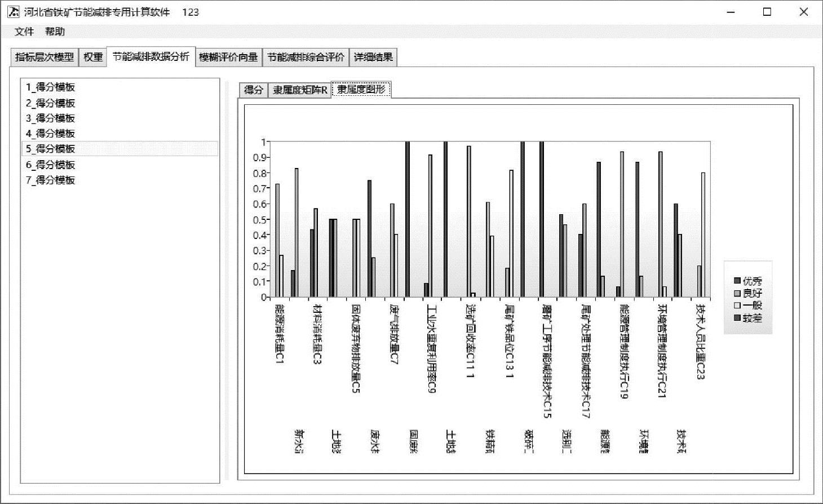Select 1_得分模板 in the list
Image resolution: width=823 pixels, height=504 pixels.
point(120,87)
